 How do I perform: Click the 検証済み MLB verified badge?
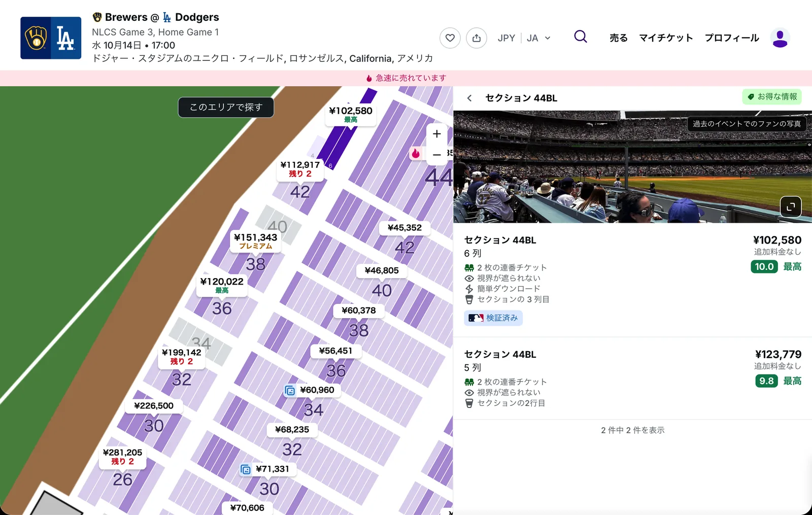pyautogui.click(x=493, y=318)
